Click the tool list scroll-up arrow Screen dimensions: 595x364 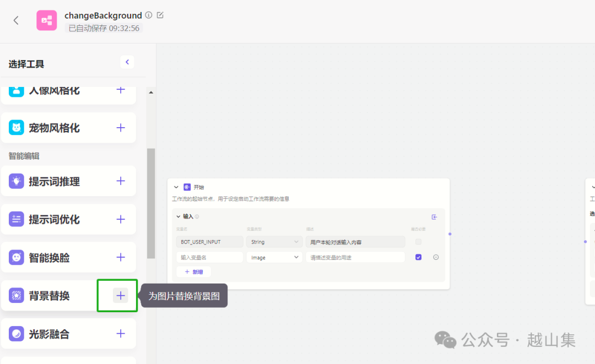[x=151, y=93]
